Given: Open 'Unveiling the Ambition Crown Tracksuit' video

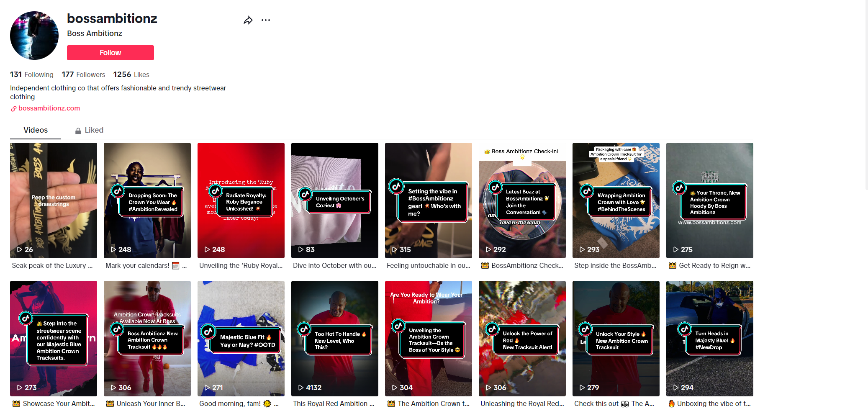Looking at the screenshot, I should 429,339.
